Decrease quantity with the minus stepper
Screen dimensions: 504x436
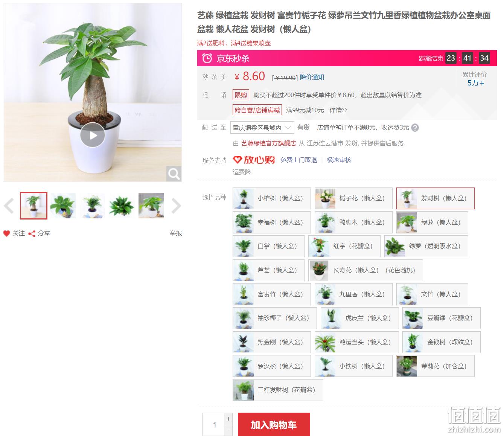[228, 430]
